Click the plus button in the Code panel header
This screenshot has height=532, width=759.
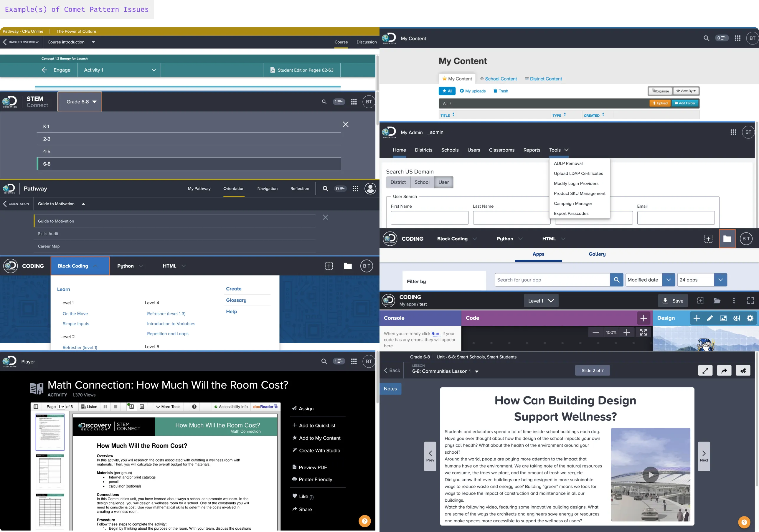(643, 318)
